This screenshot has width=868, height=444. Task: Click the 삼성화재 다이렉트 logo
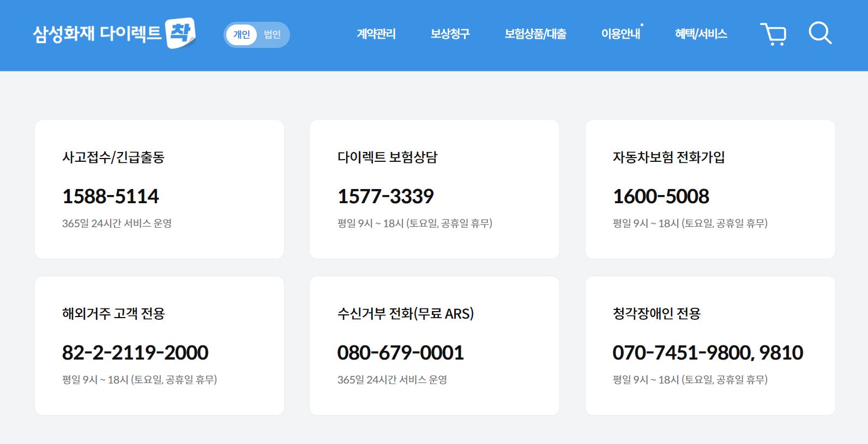114,33
